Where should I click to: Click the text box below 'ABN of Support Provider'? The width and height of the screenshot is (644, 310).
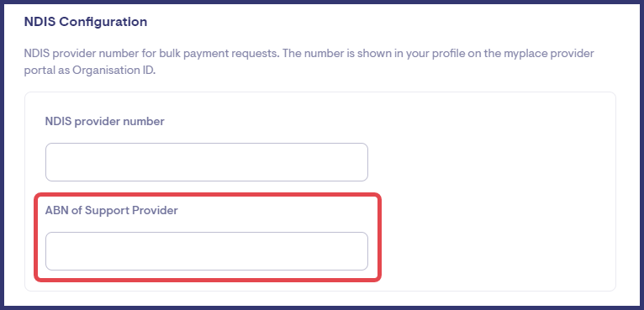tap(207, 251)
